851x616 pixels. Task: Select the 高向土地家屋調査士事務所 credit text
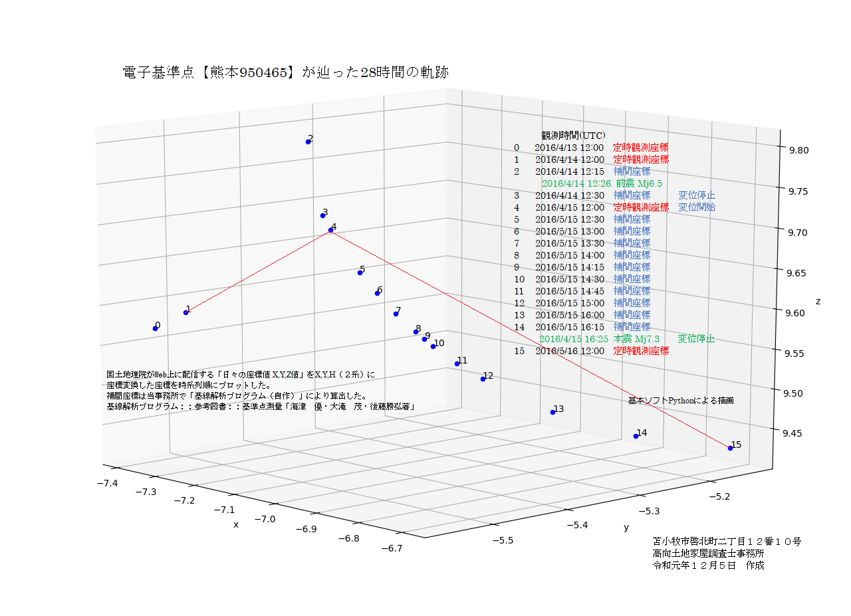pyautogui.click(x=709, y=554)
